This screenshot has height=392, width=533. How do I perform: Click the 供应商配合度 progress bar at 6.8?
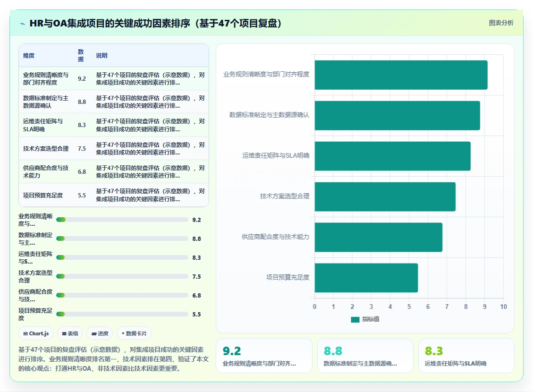click(122, 295)
